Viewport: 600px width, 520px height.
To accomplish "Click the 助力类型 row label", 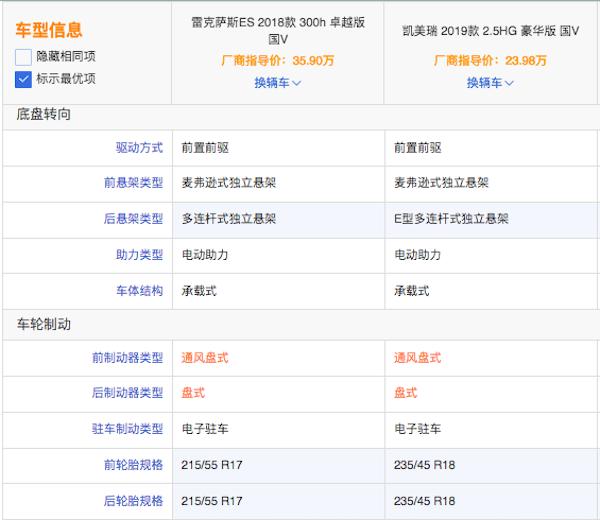I will 139,255.
